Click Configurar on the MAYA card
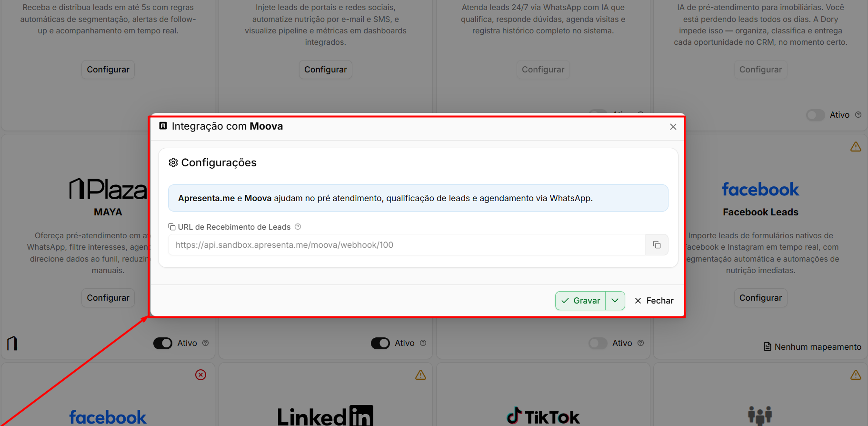Viewport: 868px width, 426px height. [x=108, y=298]
